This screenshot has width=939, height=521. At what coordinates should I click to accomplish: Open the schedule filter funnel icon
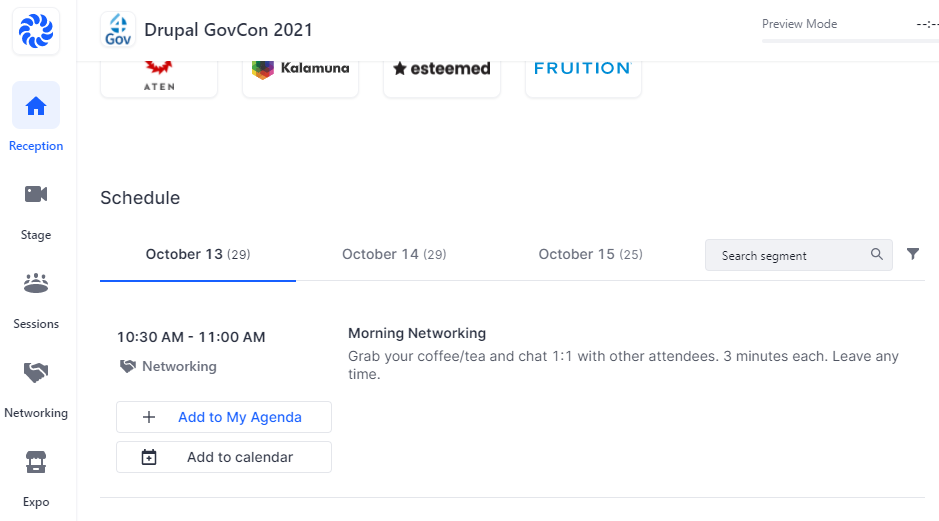point(913,254)
